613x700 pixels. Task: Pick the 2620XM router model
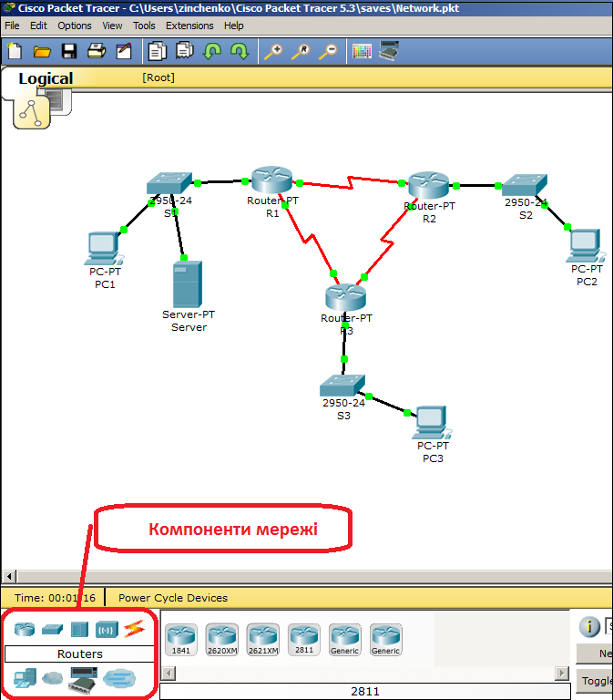[x=222, y=640]
